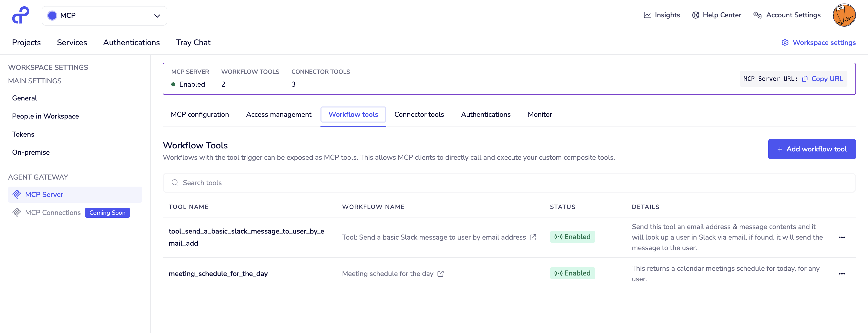
Task: Click the Tray logo icon
Action: coord(21,15)
